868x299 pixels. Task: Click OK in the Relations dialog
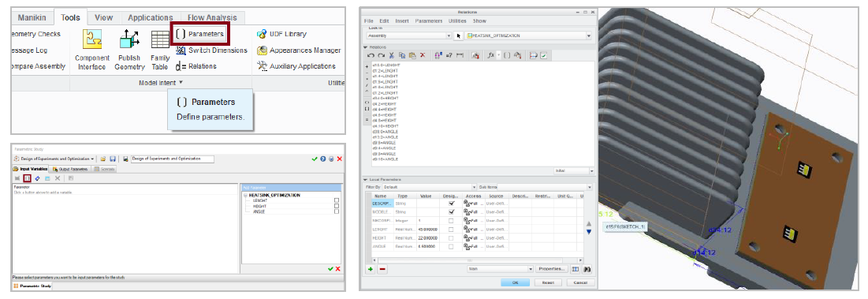(x=515, y=282)
